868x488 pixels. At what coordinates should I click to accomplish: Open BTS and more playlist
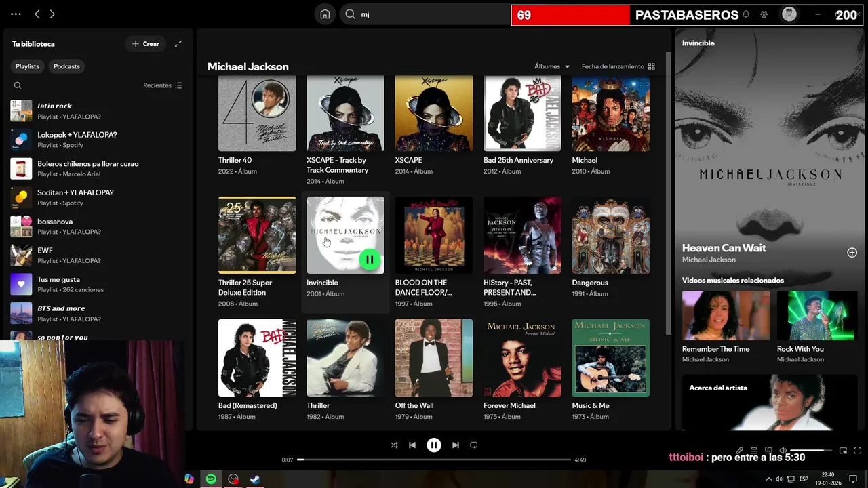pyautogui.click(x=96, y=313)
